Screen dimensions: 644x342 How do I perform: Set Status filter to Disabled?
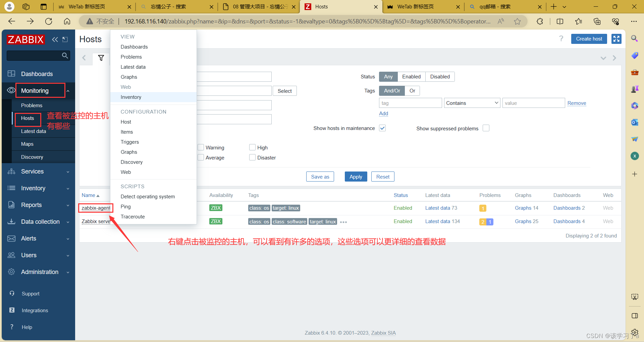440,77
